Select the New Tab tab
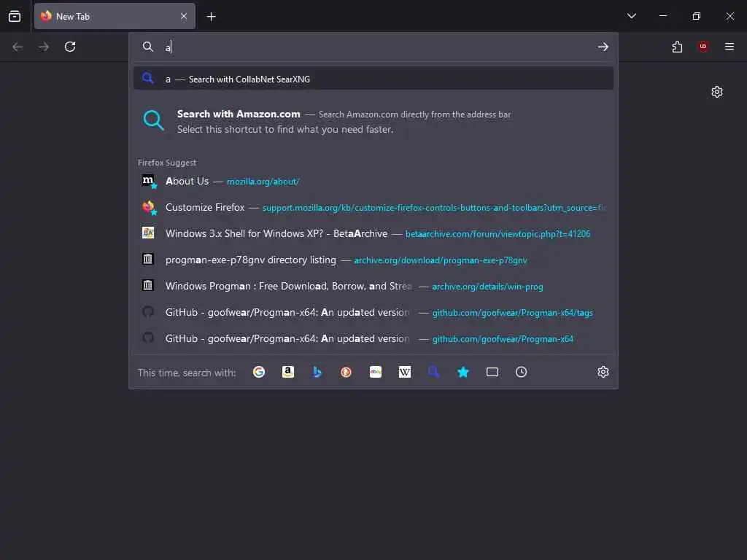The image size is (747, 560). coord(115,16)
